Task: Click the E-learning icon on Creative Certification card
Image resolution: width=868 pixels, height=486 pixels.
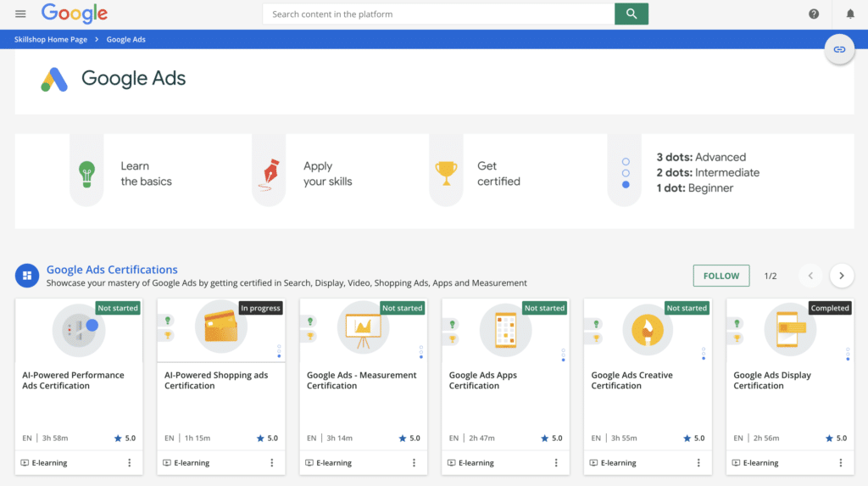Action: pos(594,463)
